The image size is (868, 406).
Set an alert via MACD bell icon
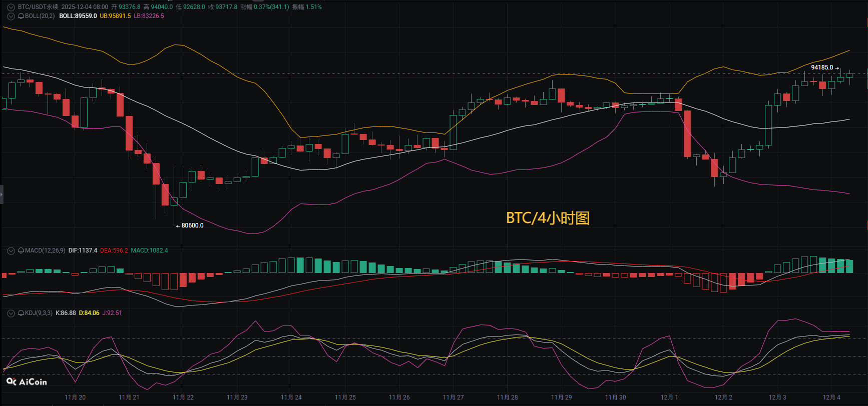point(21,250)
